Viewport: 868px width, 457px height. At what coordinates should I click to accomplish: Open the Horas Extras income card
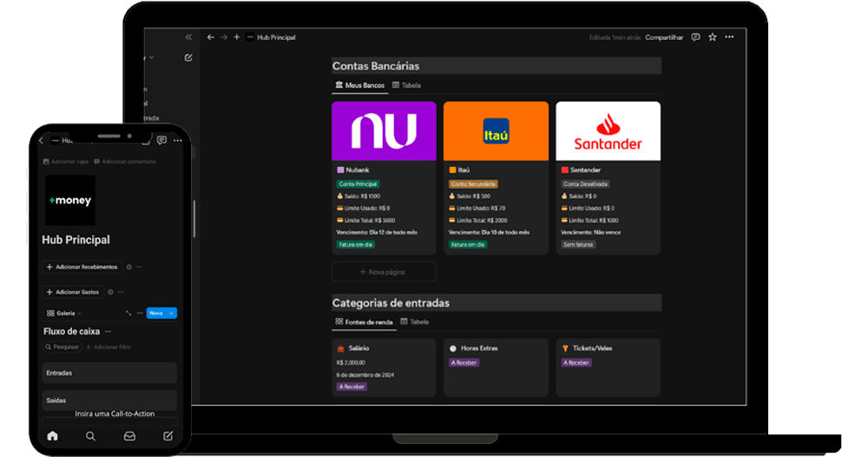496,368
